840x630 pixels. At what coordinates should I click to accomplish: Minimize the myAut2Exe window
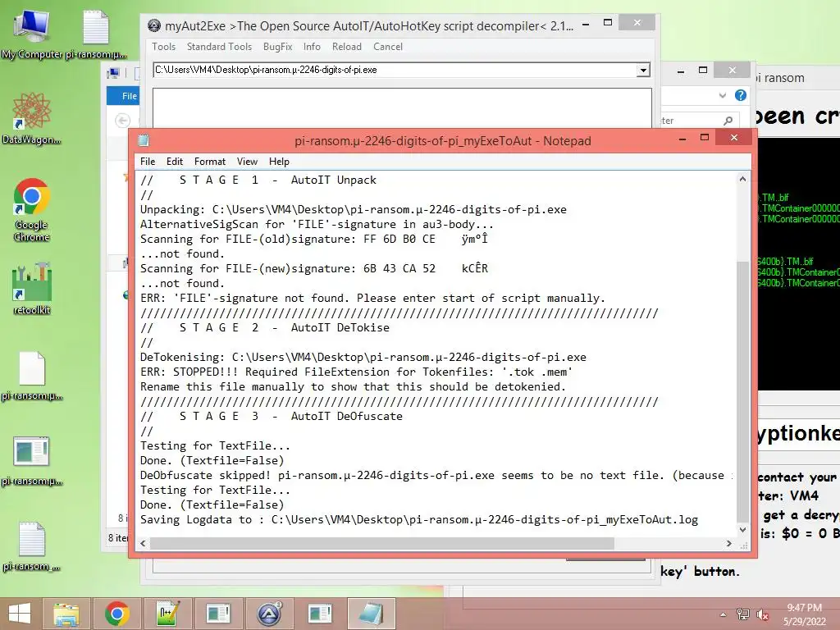click(586, 24)
